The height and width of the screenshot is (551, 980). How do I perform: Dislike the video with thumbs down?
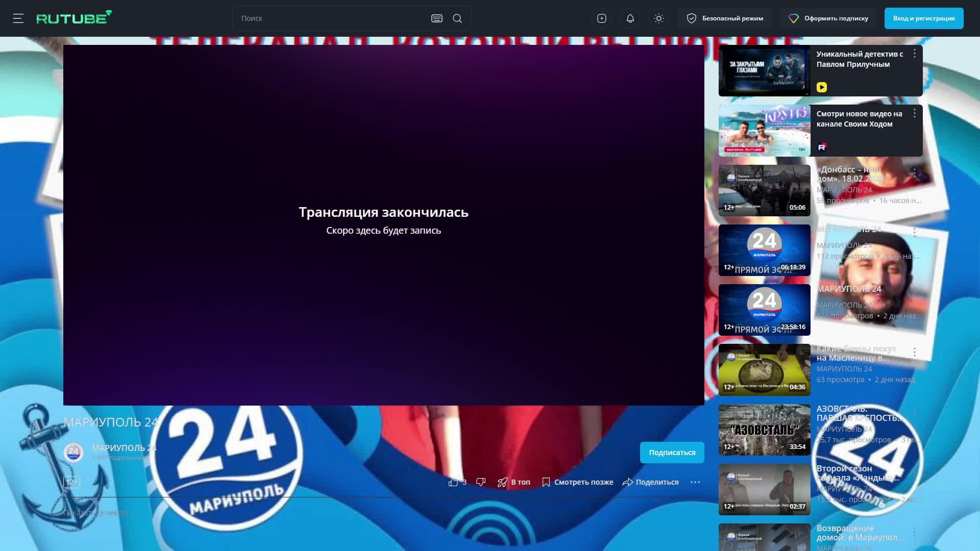pos(480,482)
